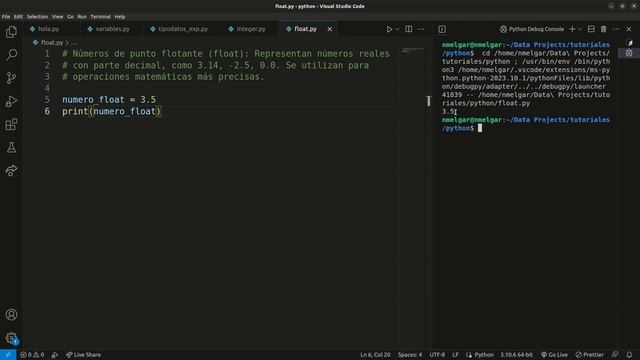Click the terminal output 3.5

pyautogui.click(x=448, y=111)
